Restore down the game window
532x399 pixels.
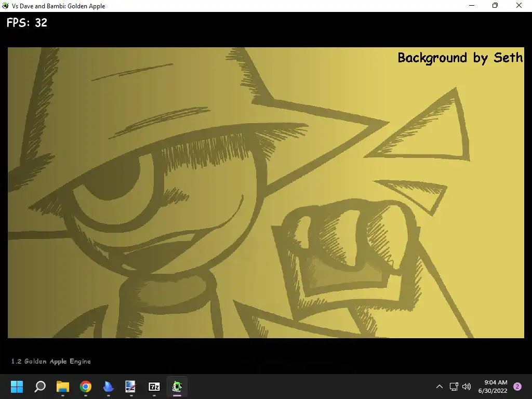pyautogui.click(x=495, y=6)
